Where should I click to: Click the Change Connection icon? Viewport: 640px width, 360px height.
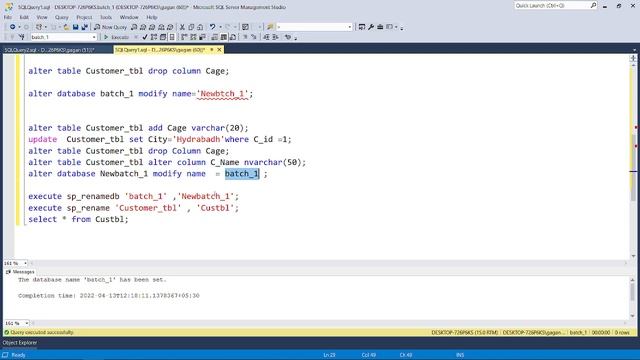click(x=21, y=37)
